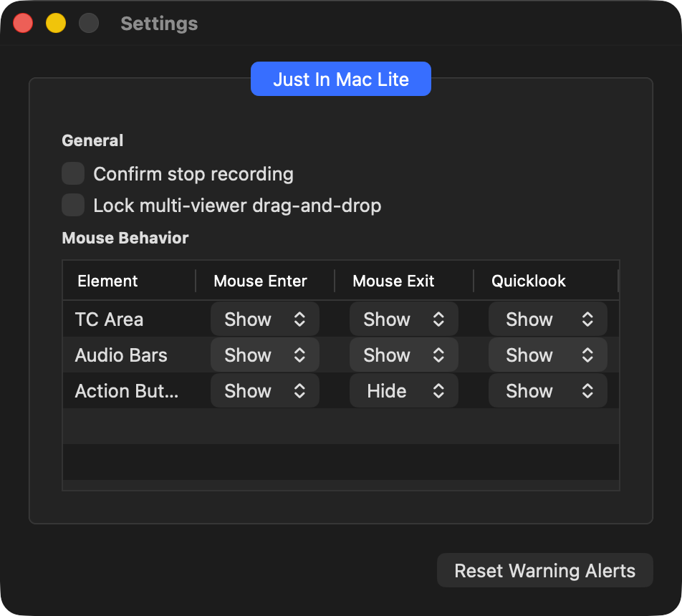Select the Audio Bars row label

[x=121, y=355]
